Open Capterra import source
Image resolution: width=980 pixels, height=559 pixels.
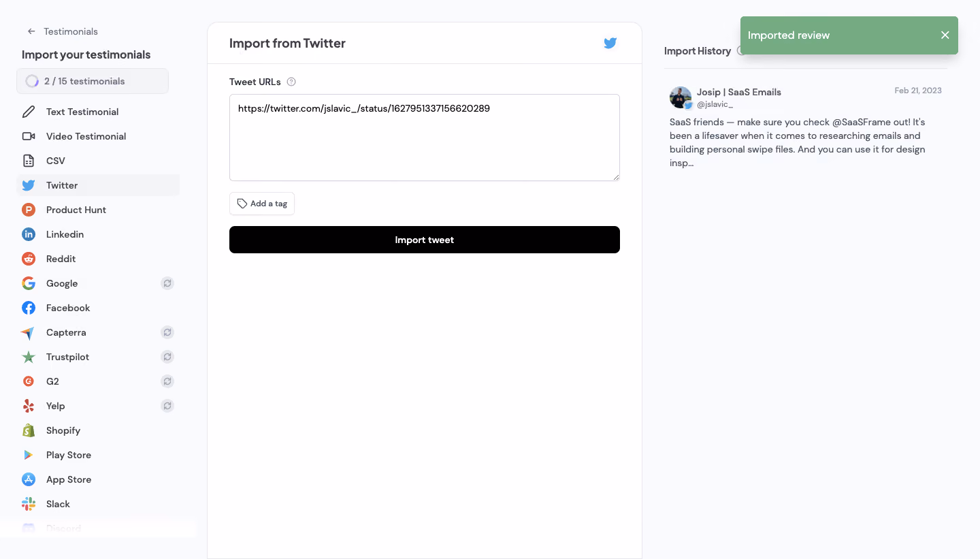pos(98,332)
